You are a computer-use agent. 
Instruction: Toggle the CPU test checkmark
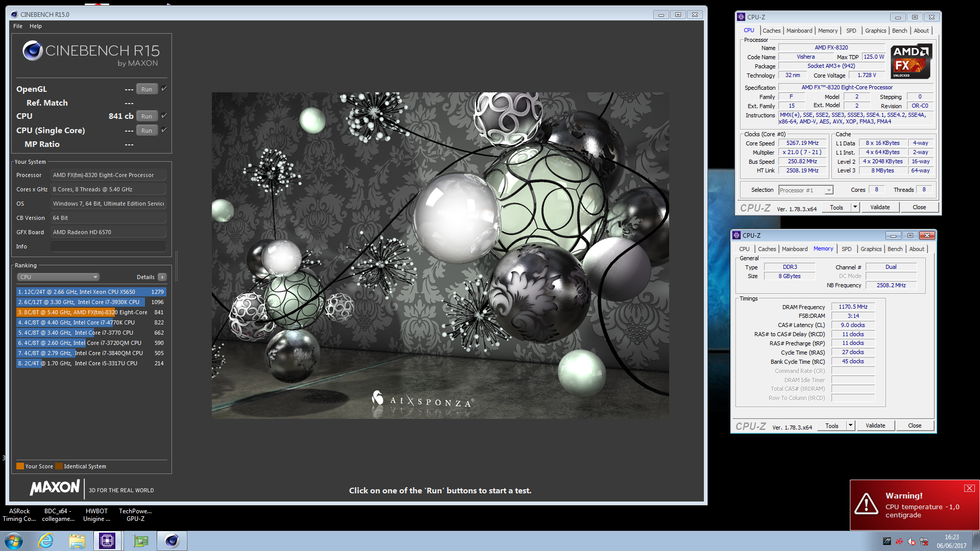(164, 116)
